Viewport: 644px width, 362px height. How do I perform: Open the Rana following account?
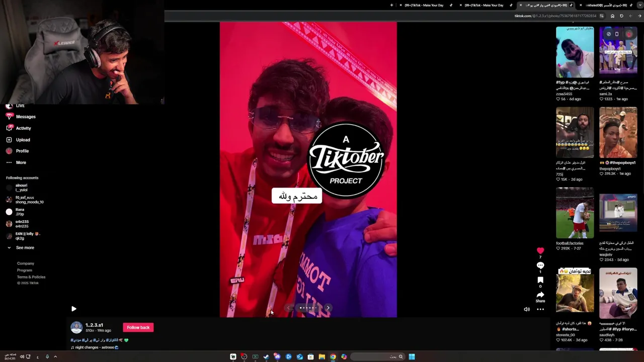15,212
